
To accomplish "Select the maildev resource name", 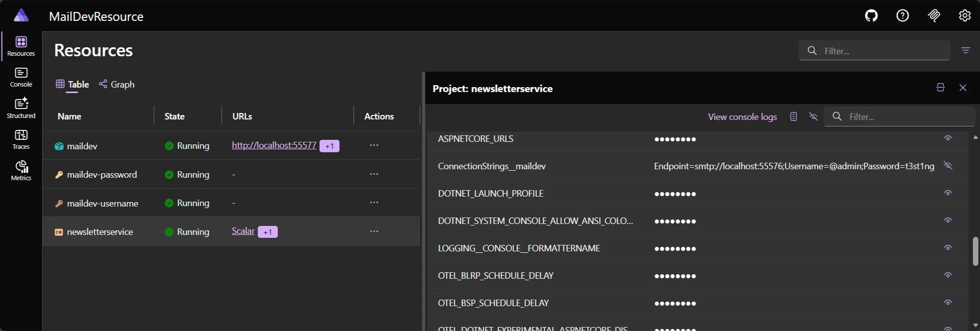I will [x=82, y=146].
